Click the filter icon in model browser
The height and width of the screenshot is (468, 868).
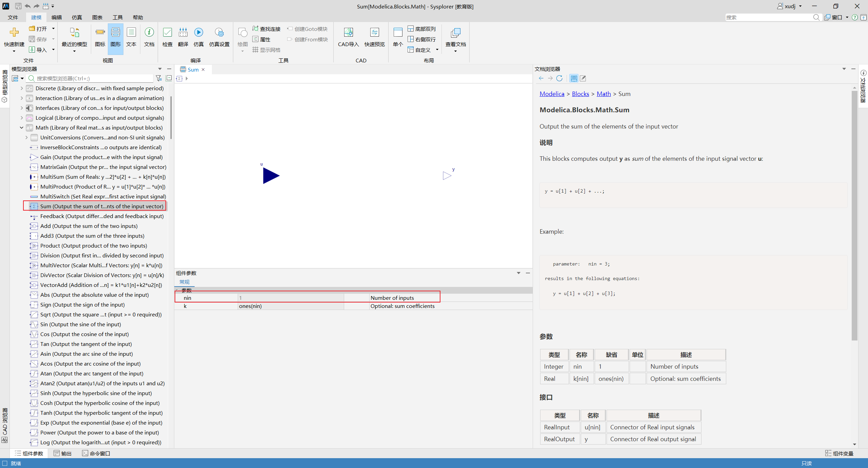159,78
